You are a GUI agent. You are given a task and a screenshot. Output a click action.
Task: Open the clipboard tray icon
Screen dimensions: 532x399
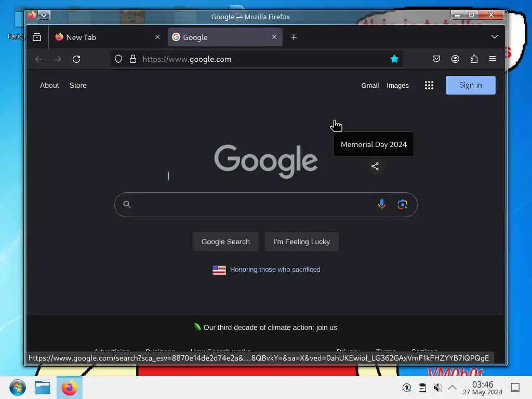coord(422,388)
